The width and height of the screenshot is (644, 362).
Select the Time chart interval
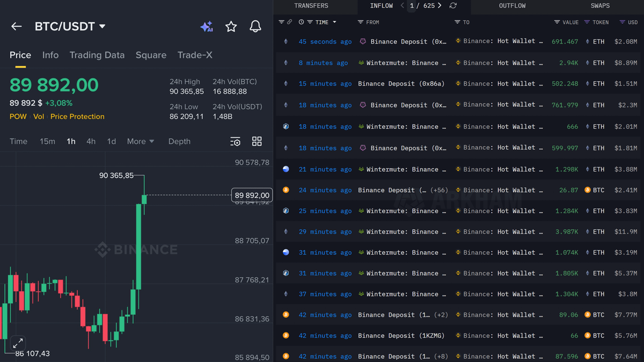pyautogui.click(x=18, y=141)
